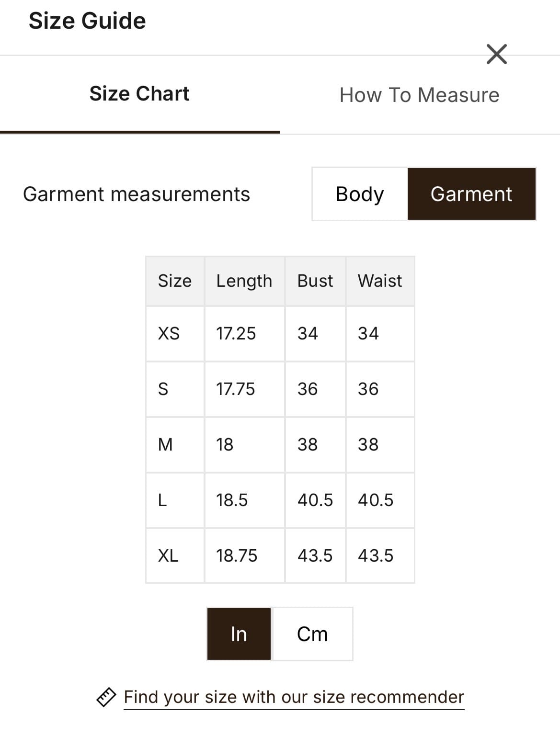Image resolution: width=560 pixels, height=747 pixels.
Task: Click the ruler icon beside the size recommender
Action: click(106, 697)
